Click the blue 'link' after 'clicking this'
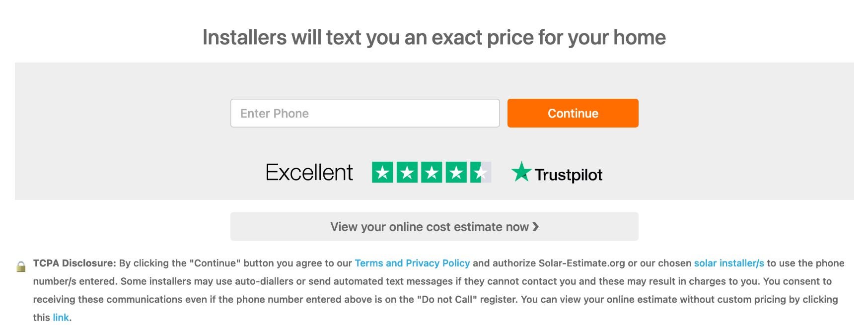The image size is (868, 325). pyautogui.click(x=61, y=318)
